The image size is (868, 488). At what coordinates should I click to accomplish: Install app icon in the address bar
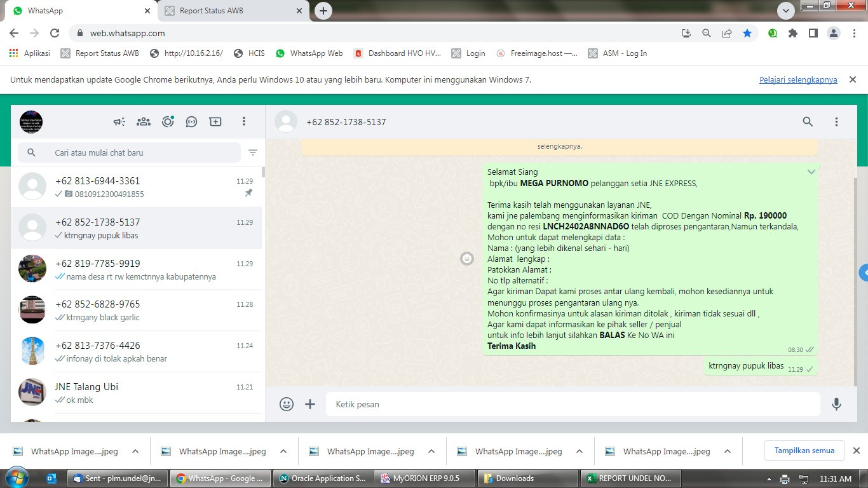tap(686, 33)
